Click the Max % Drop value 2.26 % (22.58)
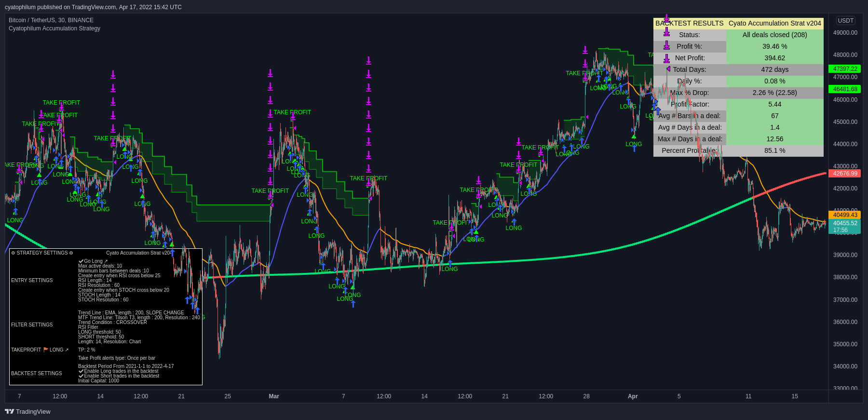The width and height of the screenshot is (868, 420). (x=774, y=93)
